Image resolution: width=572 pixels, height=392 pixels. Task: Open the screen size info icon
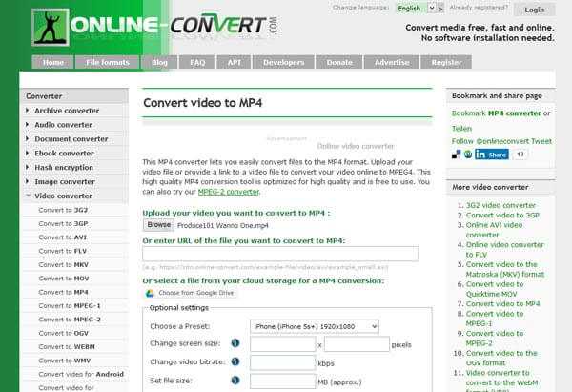tap(235, 343)
